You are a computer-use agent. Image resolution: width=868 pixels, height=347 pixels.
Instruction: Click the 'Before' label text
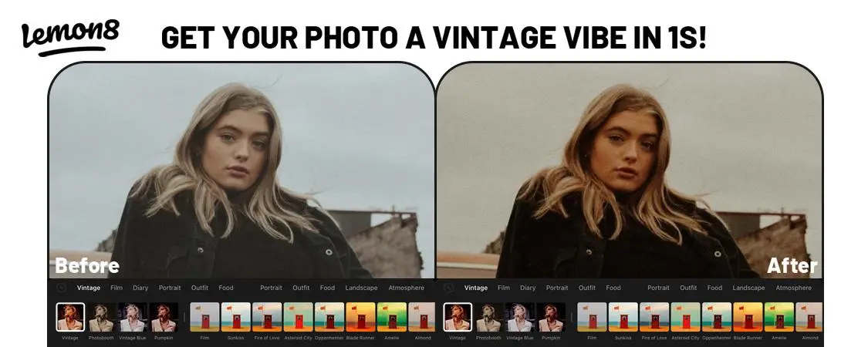coord(87,265)
